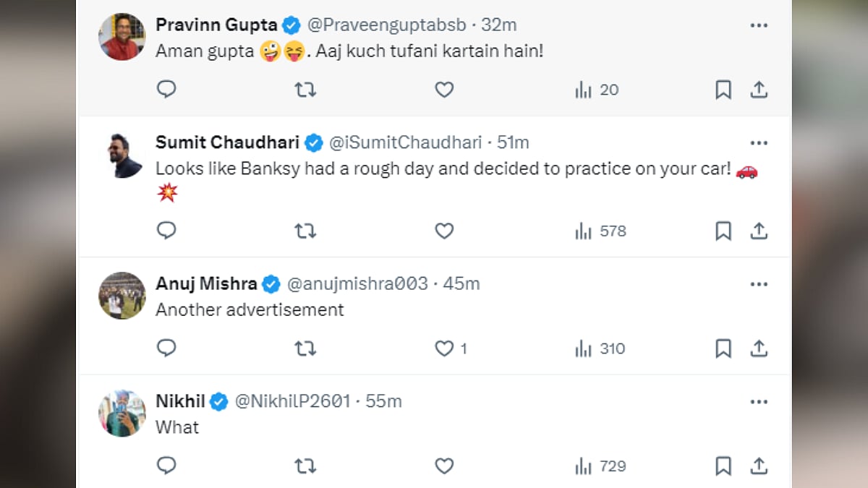The height and width of the screenshot is (488, 868).
Task: Like Nikhil's 'What' tweet
Action: click(444, 466)
